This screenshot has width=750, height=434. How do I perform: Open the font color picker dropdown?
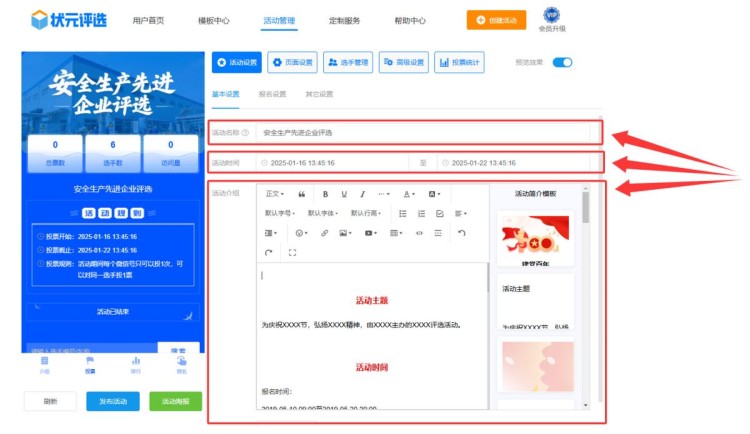(409, 194)
